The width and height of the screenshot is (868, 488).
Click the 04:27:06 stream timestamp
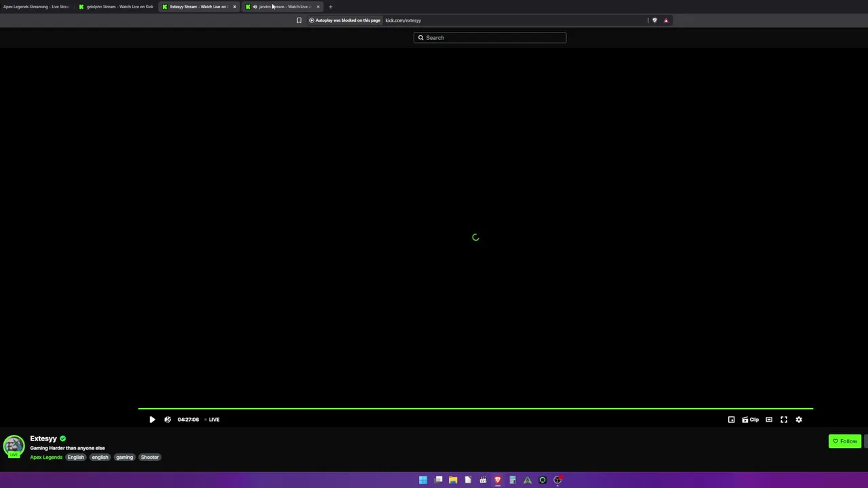[x=189, y=420]
